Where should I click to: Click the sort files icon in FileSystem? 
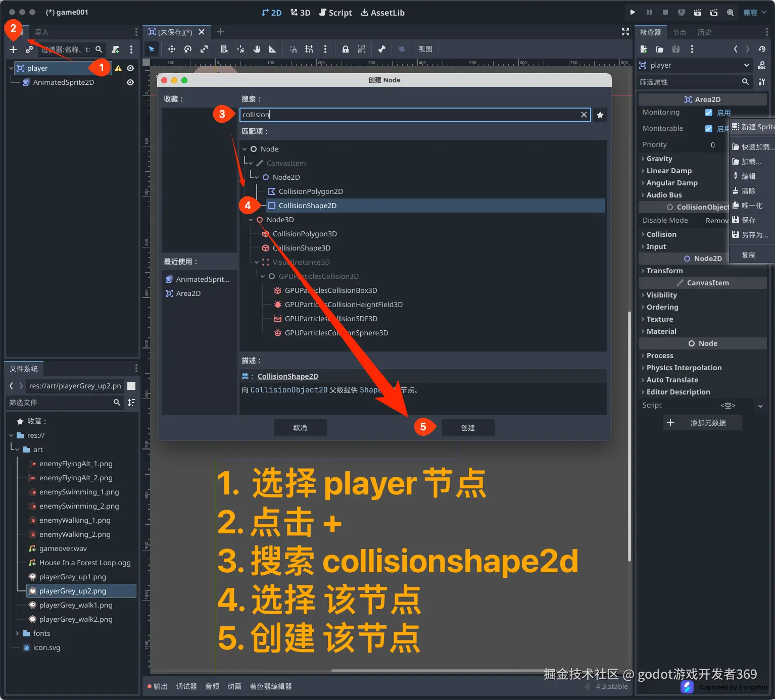click(x=131, y=403)
